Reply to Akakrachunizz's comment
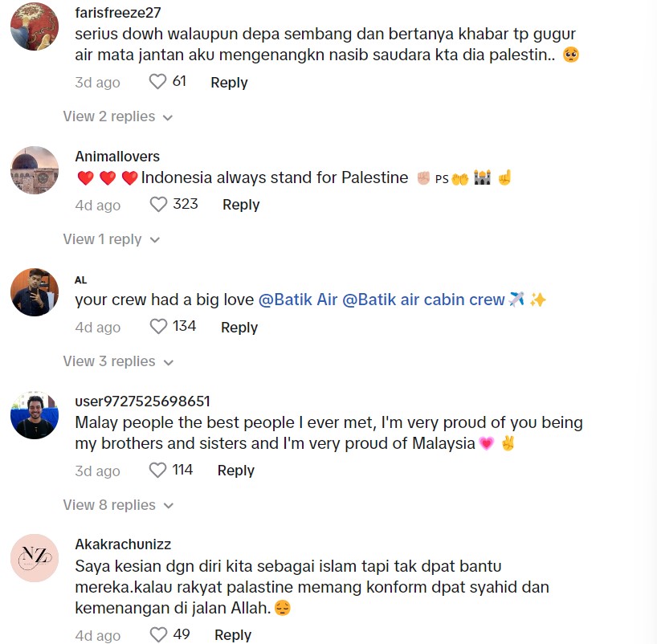This screenshot has height=644, width=657. (233, 635)
